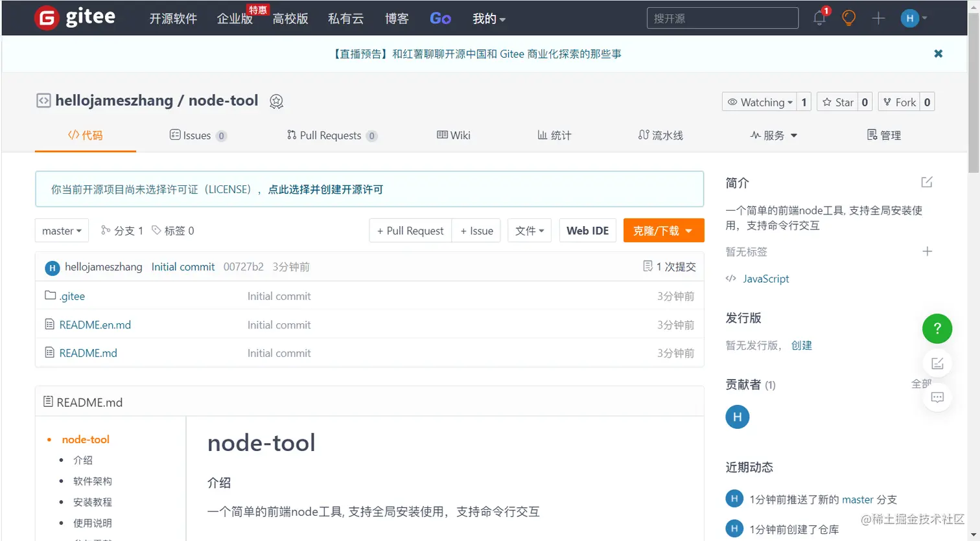The width and height of the screenshot is (980, 541).
Task: Click hellojameszhang avatar in commit row
Action: click(52, 268)
